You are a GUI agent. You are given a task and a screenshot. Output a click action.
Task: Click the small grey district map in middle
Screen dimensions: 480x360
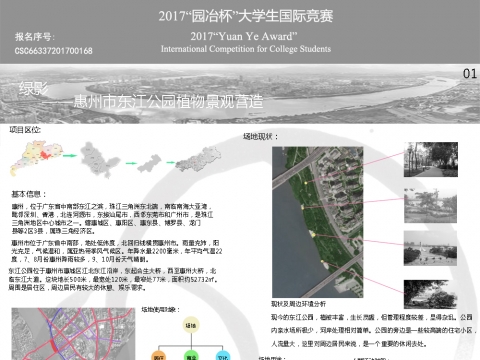(149, 163)
